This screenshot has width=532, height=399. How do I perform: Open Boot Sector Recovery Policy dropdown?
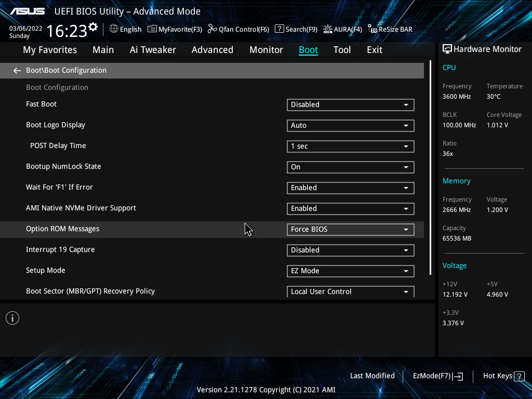351,291
